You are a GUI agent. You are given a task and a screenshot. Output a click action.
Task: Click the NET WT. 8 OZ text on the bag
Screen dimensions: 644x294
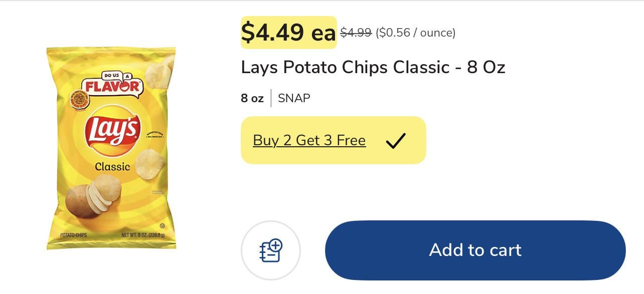click(143, 235)
